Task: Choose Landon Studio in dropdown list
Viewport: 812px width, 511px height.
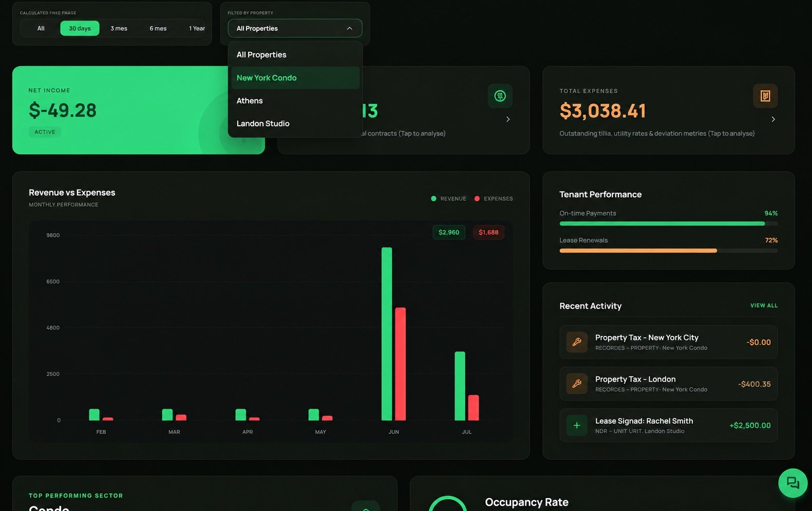Action: (x=295, y=123)
